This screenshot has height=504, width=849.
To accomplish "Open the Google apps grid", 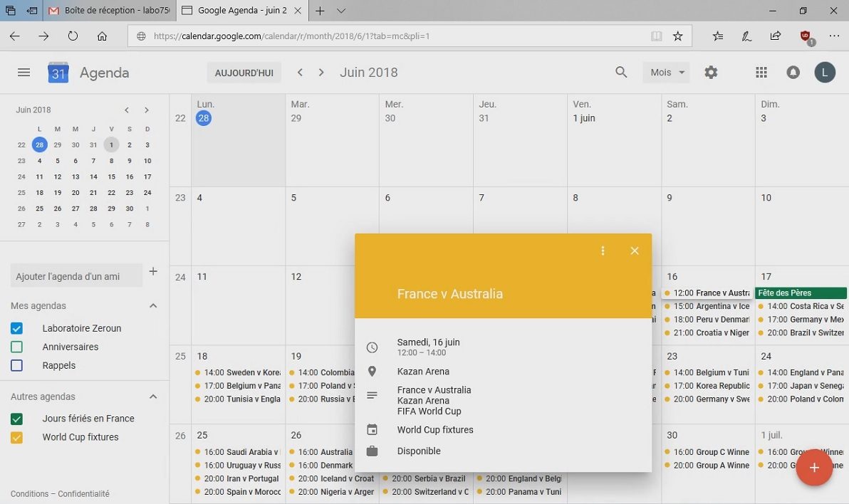I will [761, 72].
